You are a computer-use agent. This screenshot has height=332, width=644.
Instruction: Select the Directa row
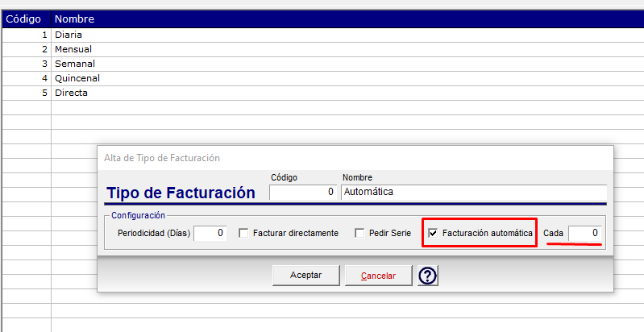pos(323,93)
